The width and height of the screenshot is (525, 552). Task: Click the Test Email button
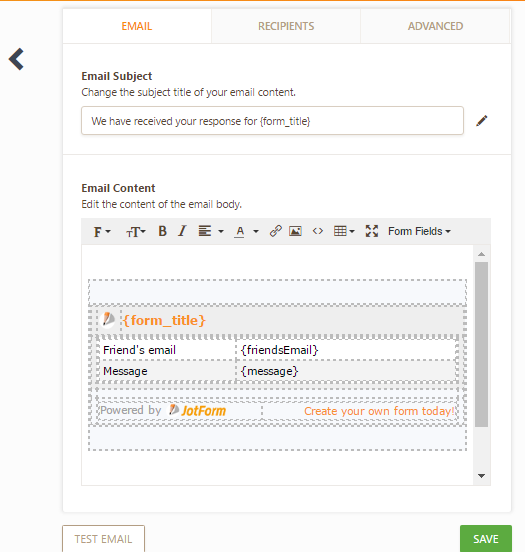point(104,539)
